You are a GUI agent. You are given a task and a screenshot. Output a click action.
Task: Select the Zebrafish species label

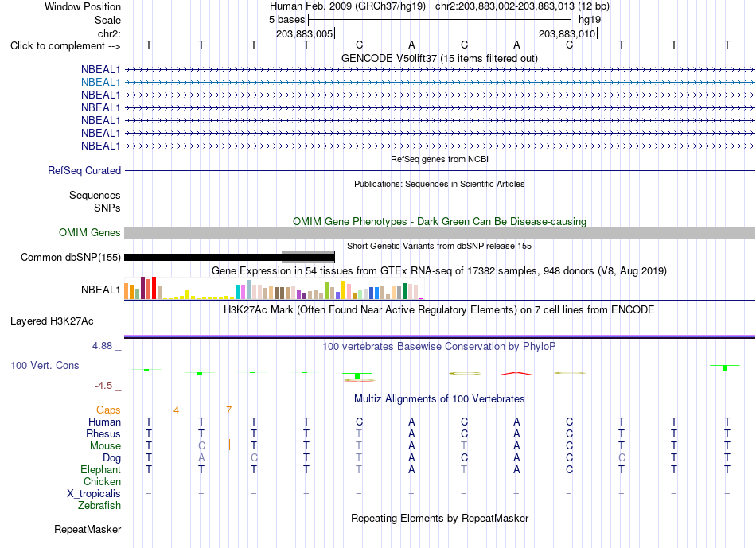click(99, 506)
